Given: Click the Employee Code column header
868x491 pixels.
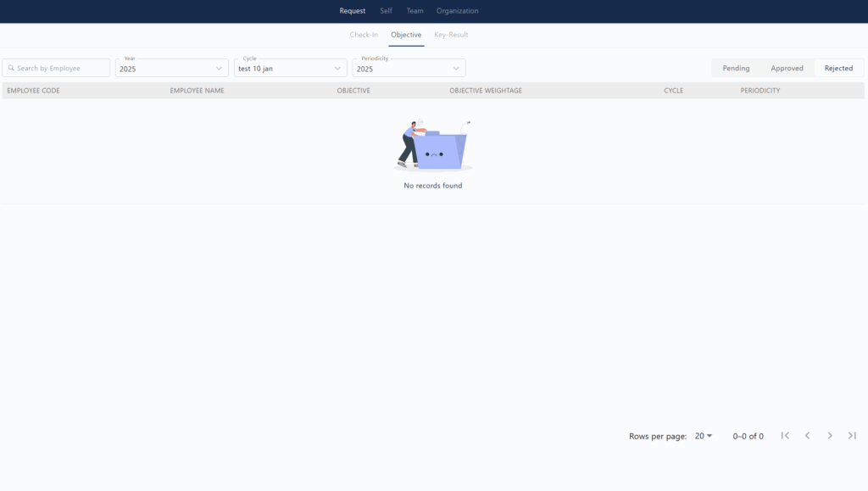Looking at the screenshot, I should click(x=33, y=90).
